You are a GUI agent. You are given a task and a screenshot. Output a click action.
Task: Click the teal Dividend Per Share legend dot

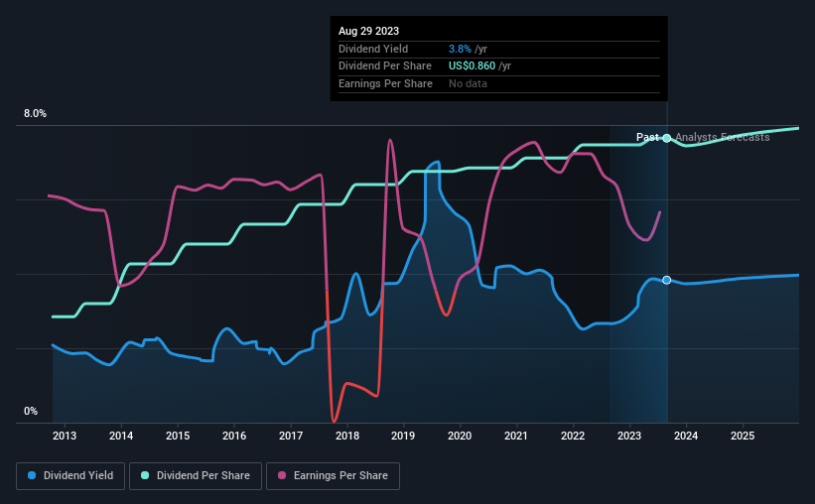point(145,475)
